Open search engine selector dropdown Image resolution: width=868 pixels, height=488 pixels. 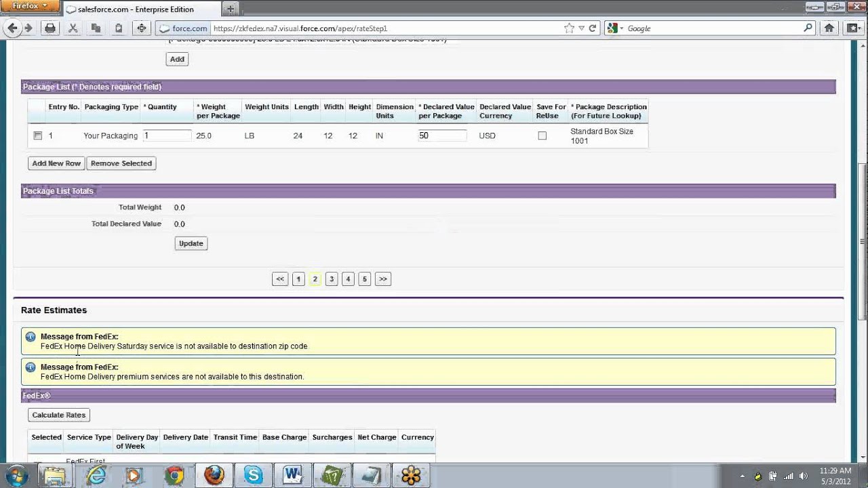click(614, 28)
